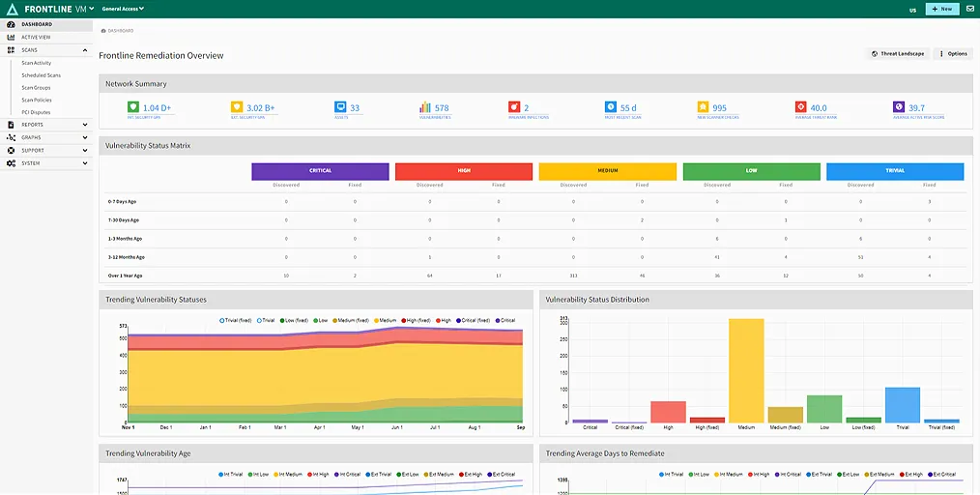
Task: Toggle Medium (fixed) series in Trending Statuses legend
Action: (x=351, y=321)
